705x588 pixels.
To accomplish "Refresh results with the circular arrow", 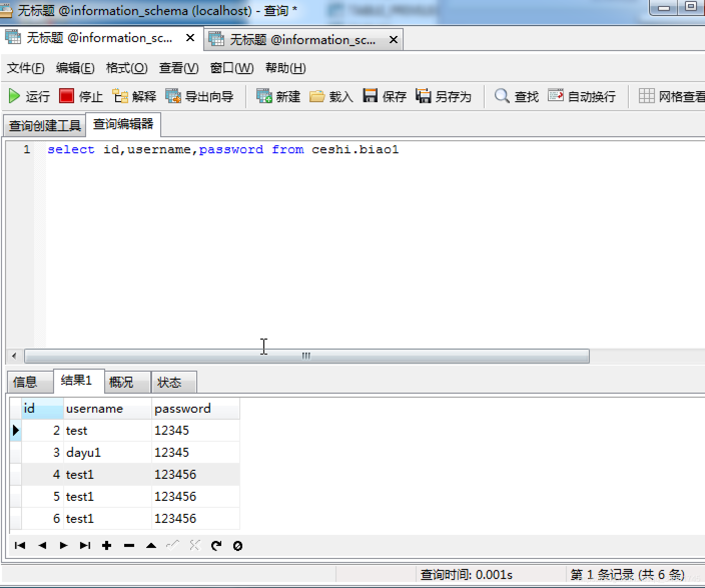I will [x=216, y=545].
